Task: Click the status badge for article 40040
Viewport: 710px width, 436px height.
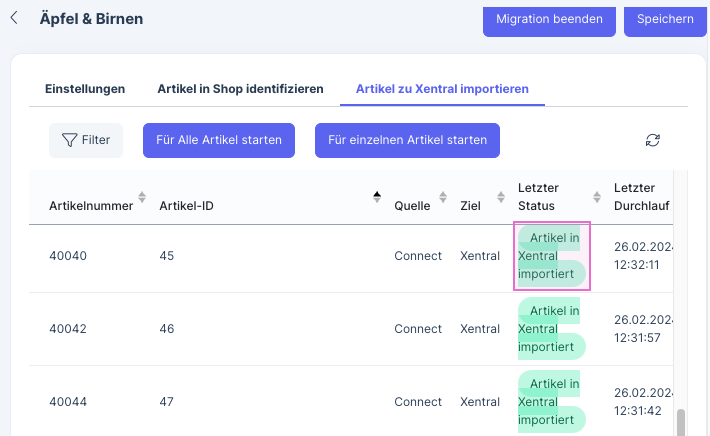Action: pyautogui.click(x=552, y=256)
